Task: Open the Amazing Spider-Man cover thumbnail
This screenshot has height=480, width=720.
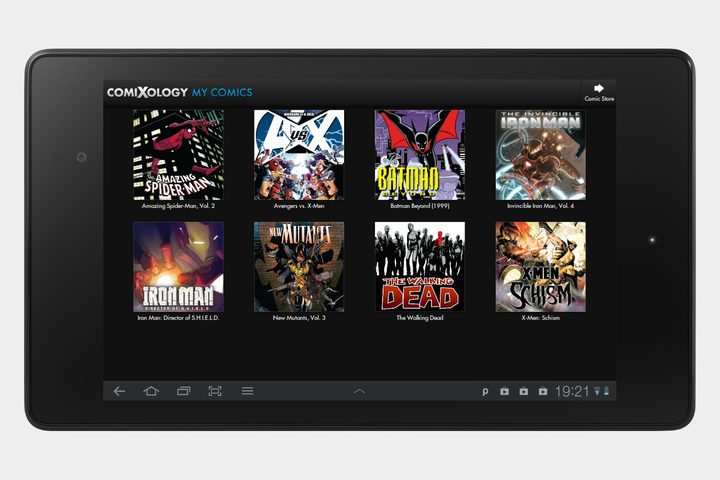Action: [x=178, y=154]
